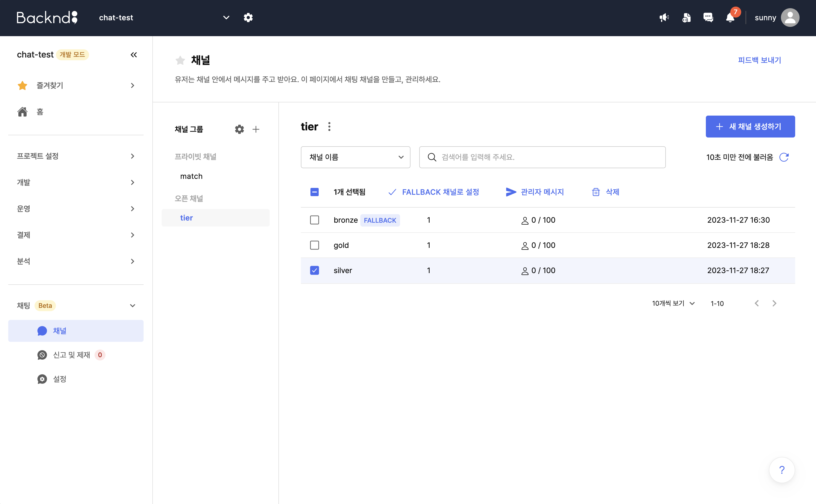Screen dimensions: 816x504
Task: Open the 채널 이름 search filter dropdown
Action: (x=355, y=157)
